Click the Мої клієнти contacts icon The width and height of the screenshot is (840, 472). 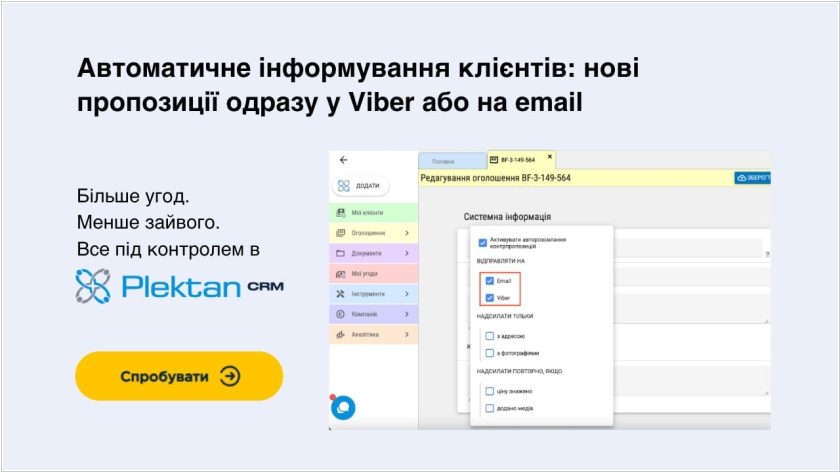[340, 213]
